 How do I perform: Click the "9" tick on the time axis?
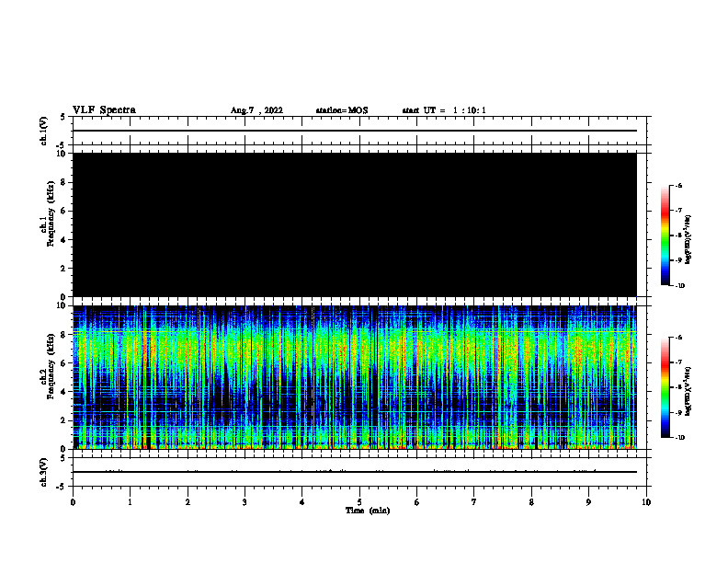tap(588, 502)
